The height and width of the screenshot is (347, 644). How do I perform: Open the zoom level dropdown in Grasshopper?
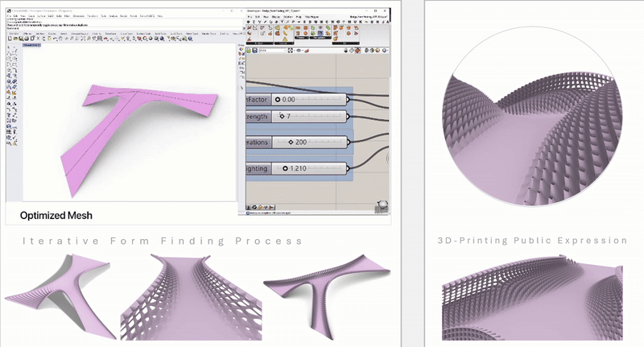pyautogui.click(x=274, y=50)
